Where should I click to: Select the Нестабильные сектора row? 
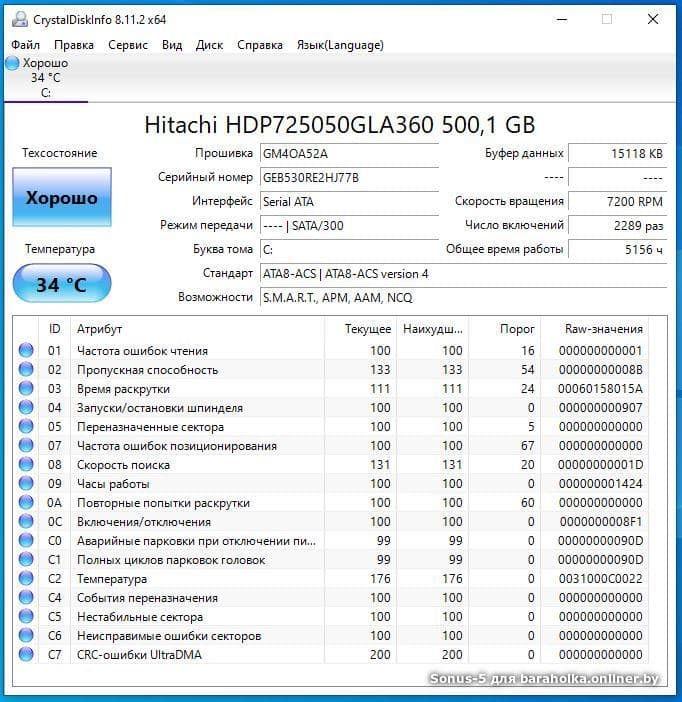tap(331, 616)
